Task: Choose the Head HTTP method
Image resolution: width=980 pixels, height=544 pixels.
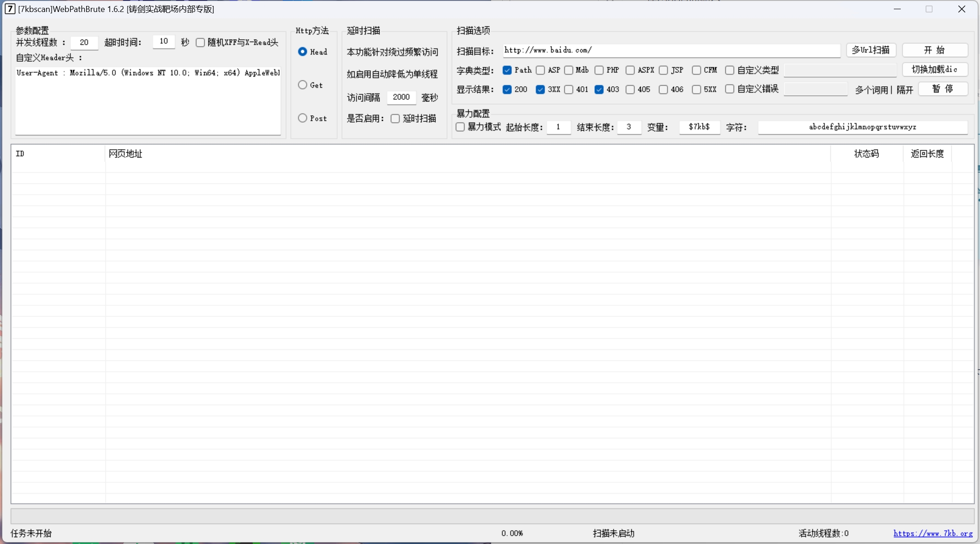Action: pyautogui.click(x=302, y=52)
